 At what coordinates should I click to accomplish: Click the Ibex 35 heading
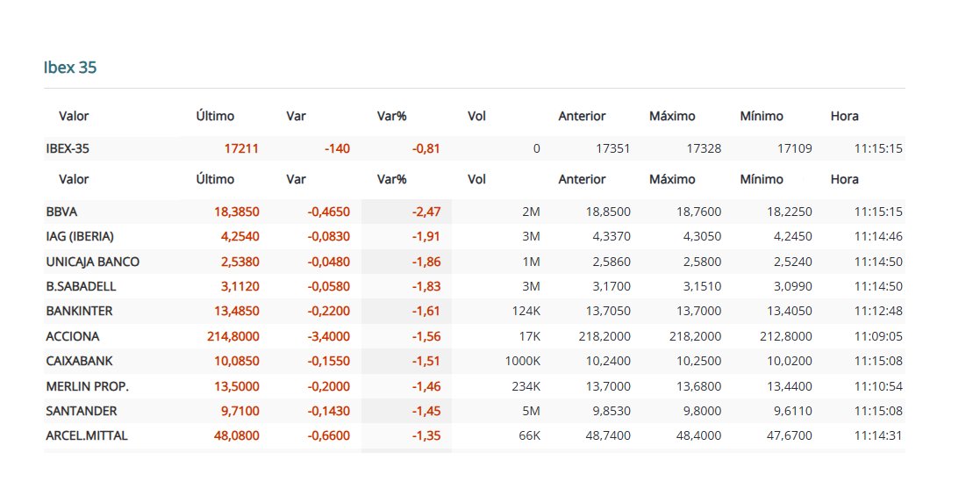70,68
